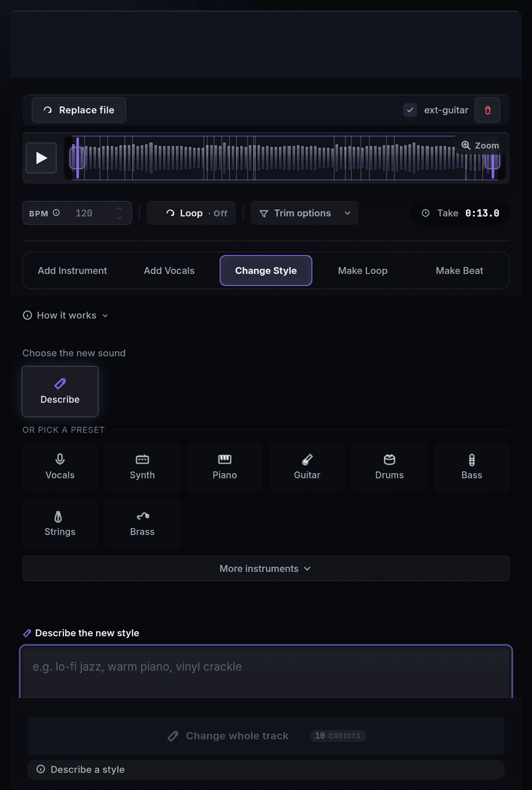Click the Loop arrow icon
Screen dimensions: 532x790
pos(170,213)
